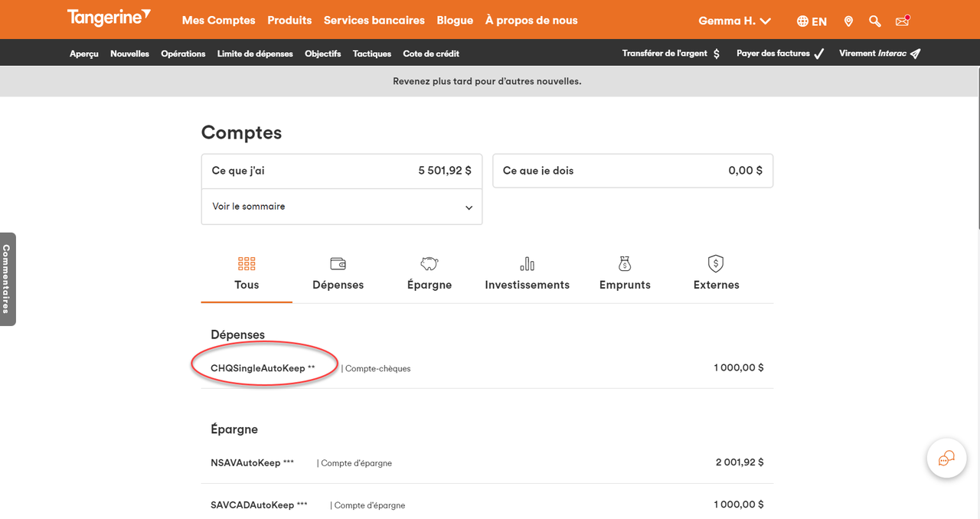Open the Commentaires feedback side tab
The height and width of the screenshot is (519, 980).
pyautogui.click(x=7, y=279)
